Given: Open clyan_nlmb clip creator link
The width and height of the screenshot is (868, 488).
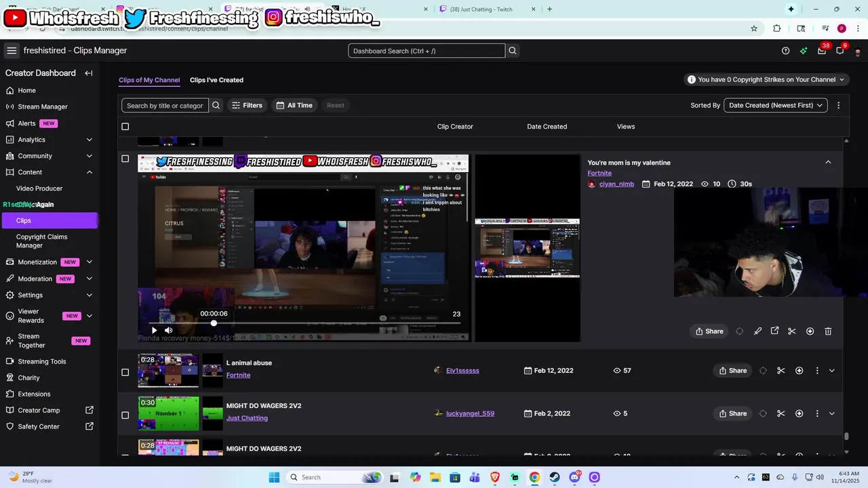Looking at the screenshot, I should tap(616, 184).
